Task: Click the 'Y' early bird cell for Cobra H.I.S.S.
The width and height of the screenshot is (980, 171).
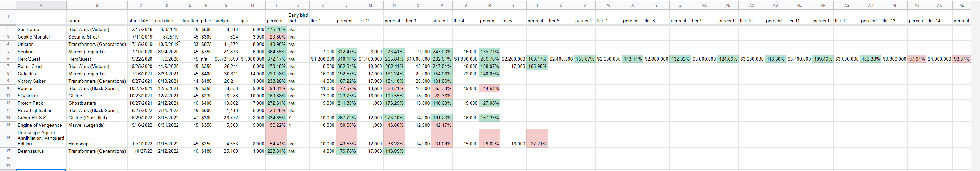Action: [298, 118]
